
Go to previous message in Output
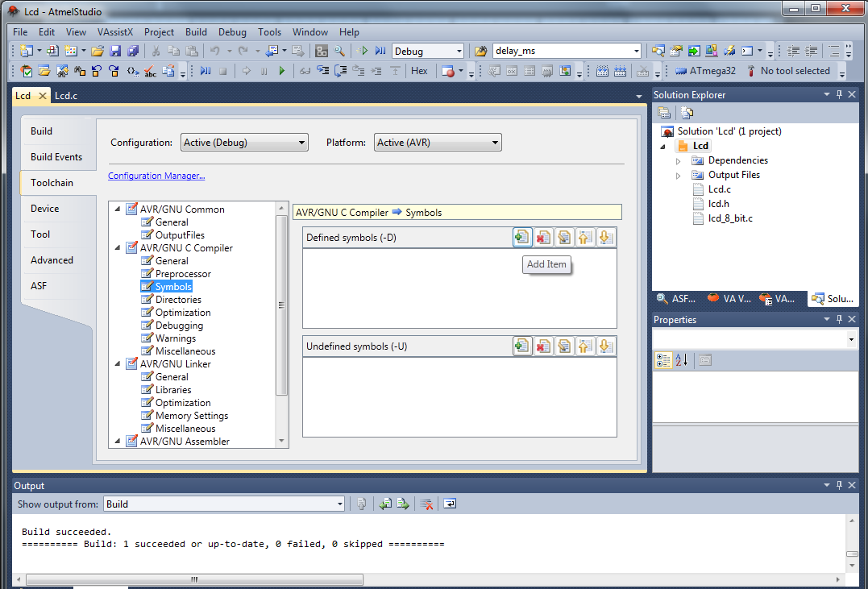385,504
